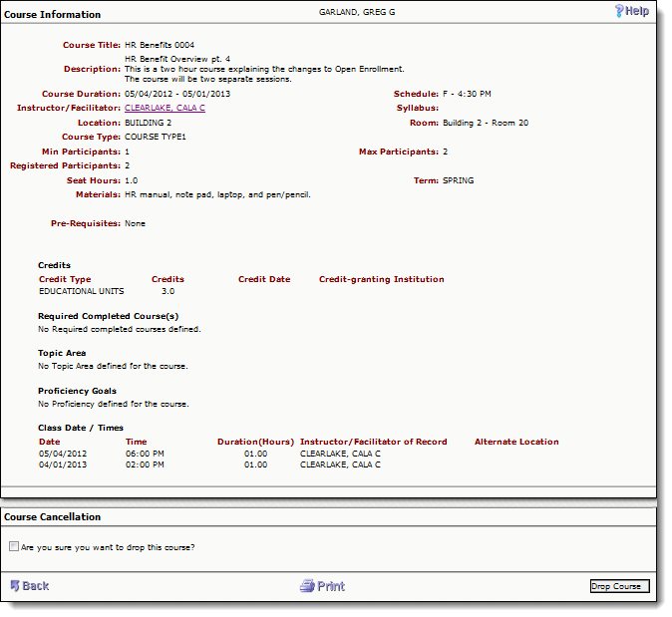Click the Alternate Location column header

click(x=516, y=442)
